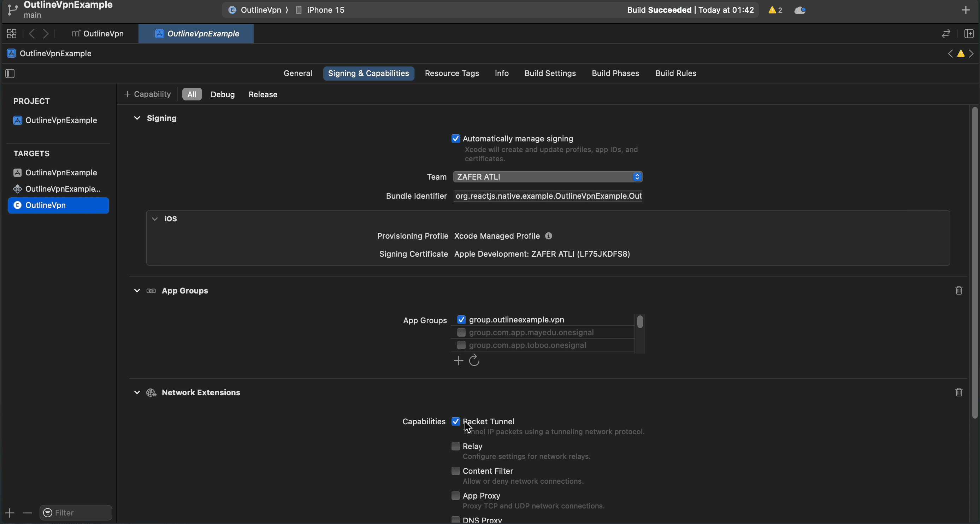
Task: Enable the DNS Proxy capability
Action: (455, 520)
